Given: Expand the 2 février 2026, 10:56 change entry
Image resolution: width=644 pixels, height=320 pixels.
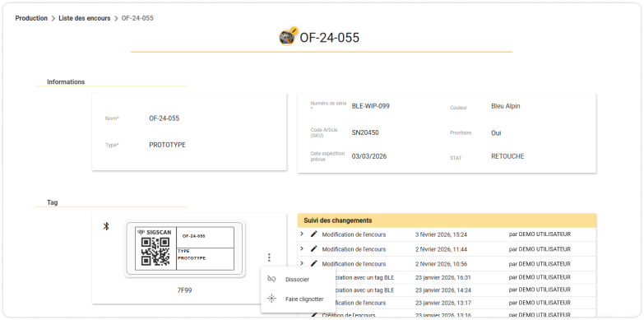Looking at the screenshot, I should coord(302,263).
